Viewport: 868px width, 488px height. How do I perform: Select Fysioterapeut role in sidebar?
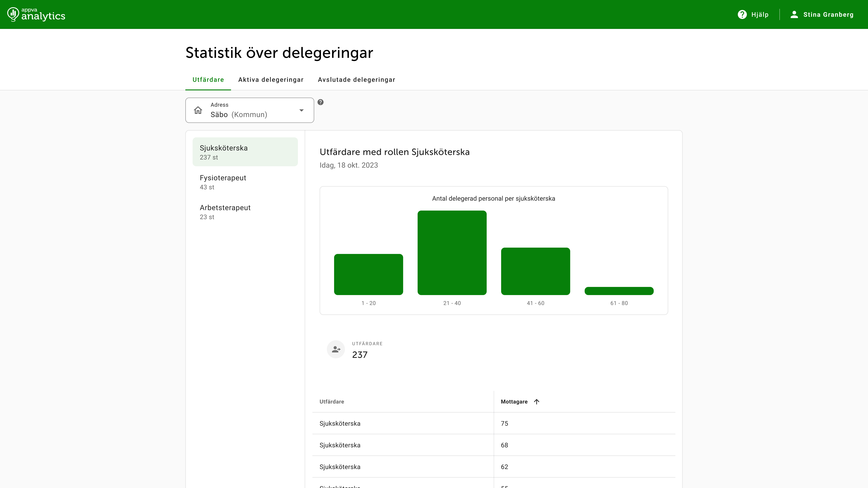pos(245,182)
